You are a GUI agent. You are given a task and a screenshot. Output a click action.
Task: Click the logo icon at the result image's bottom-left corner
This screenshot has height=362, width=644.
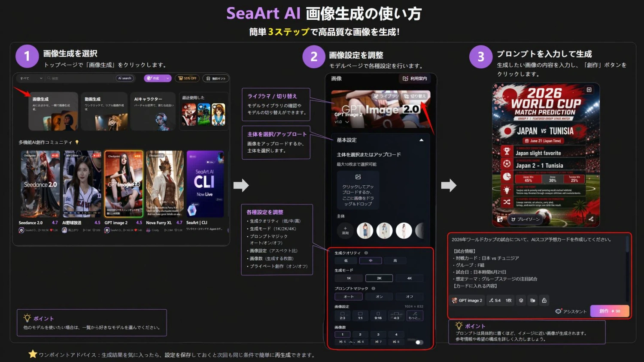(x=500, y=219)
